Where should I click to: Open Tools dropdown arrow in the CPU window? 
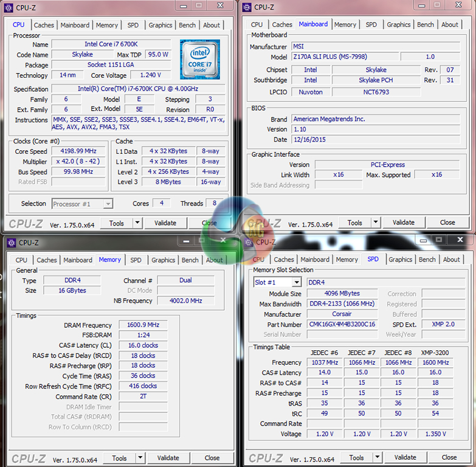(x=137, y=223)
